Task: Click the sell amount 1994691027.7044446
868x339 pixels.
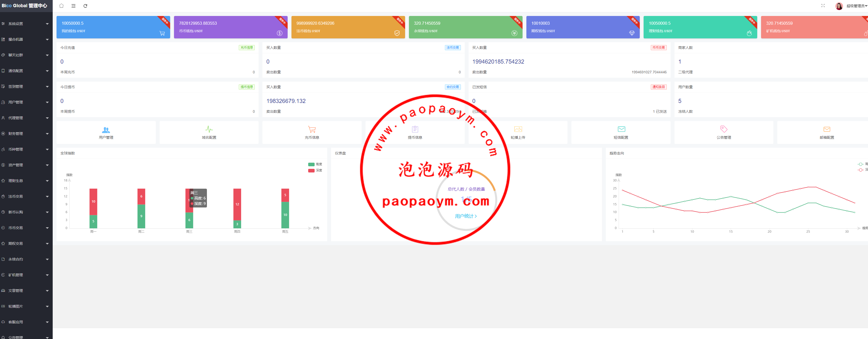Action: click(x=649, y=72)
